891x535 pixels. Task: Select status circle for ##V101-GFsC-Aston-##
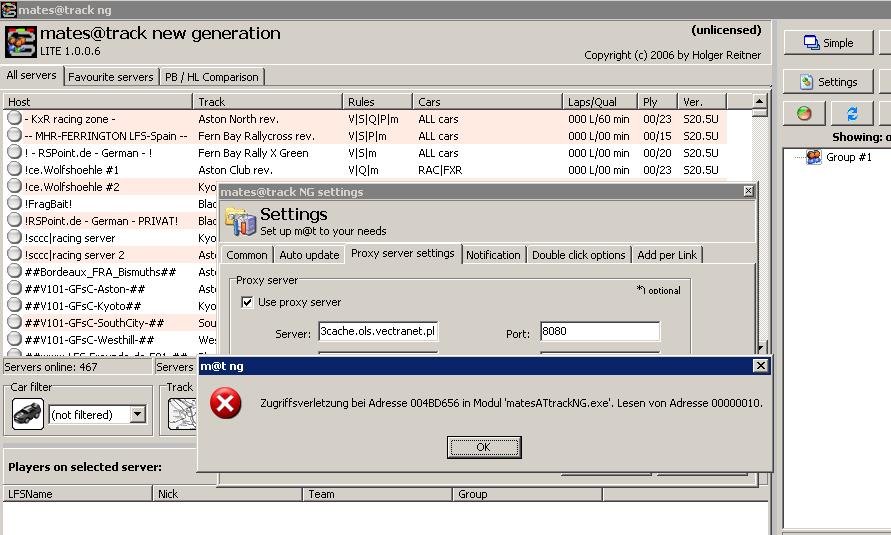tap(14, 289)
